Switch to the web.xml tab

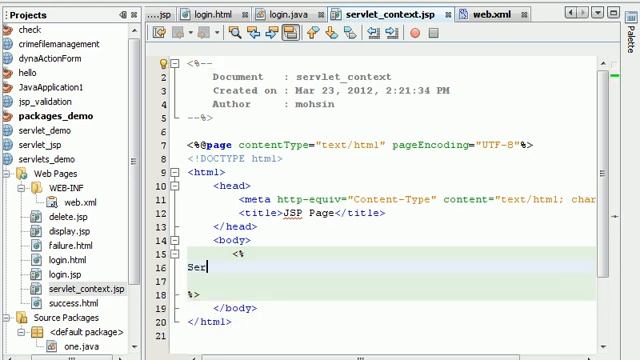[x=491, y=15]
